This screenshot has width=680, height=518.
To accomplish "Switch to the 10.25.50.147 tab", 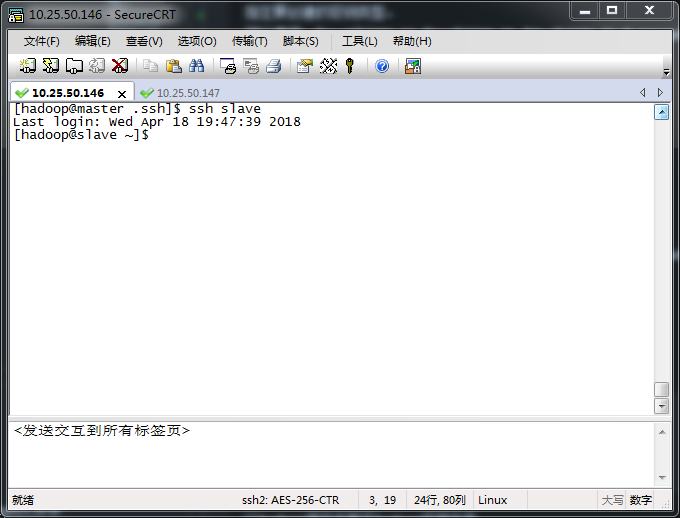I will point(187,93).
